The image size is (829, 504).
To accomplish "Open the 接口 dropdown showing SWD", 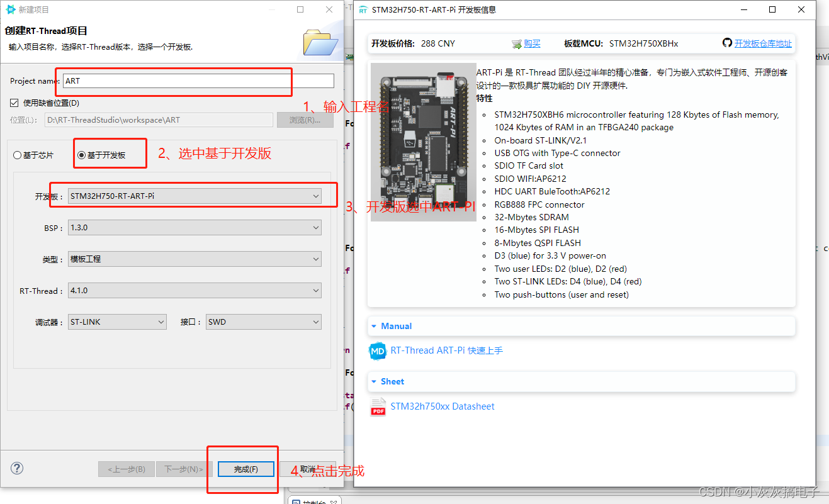I will click(x=264, y=322).
